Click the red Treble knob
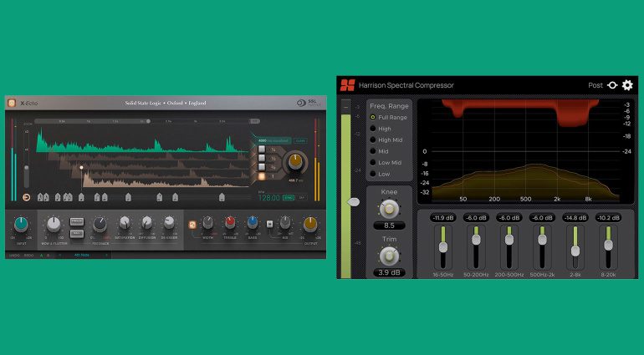The image size is (644, 355). click(230, 223)
